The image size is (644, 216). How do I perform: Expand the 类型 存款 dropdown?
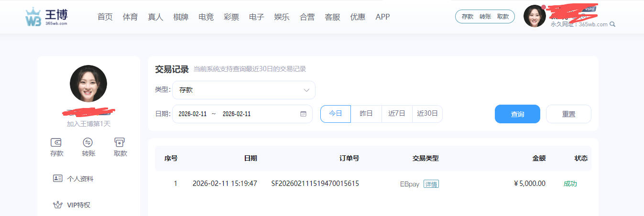pos(244,90)
